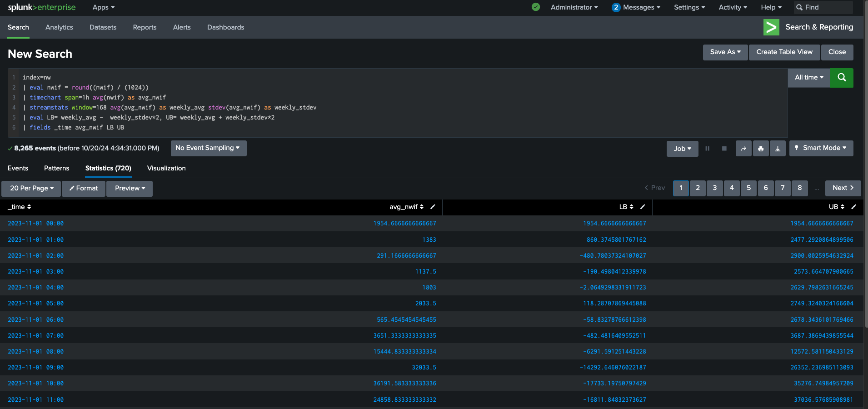Pause the running search job

[x=707, y=149]
